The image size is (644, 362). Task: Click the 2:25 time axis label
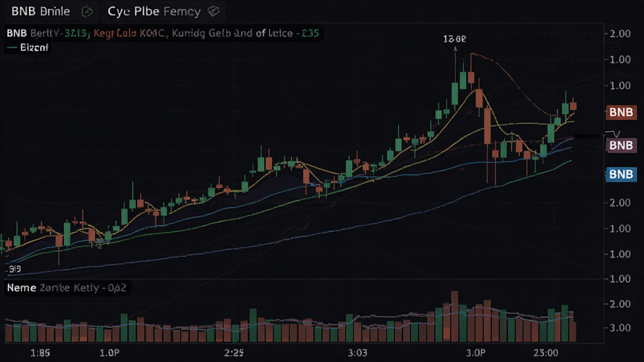coord(234,353)
